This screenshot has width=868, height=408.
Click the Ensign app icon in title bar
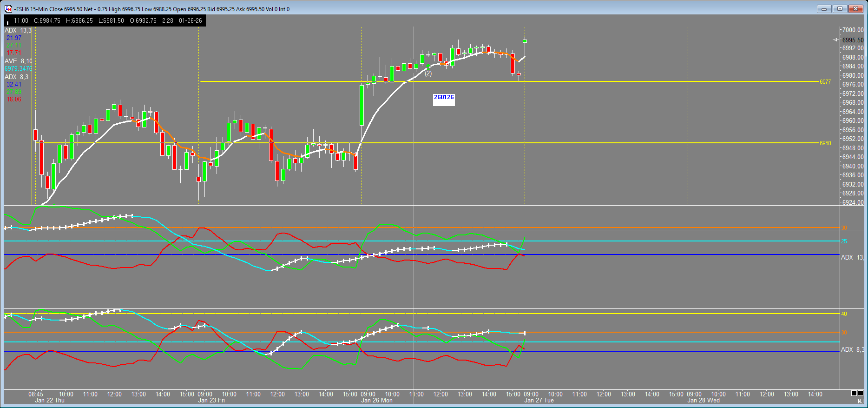pyautogui.click(x=8, y=9)
